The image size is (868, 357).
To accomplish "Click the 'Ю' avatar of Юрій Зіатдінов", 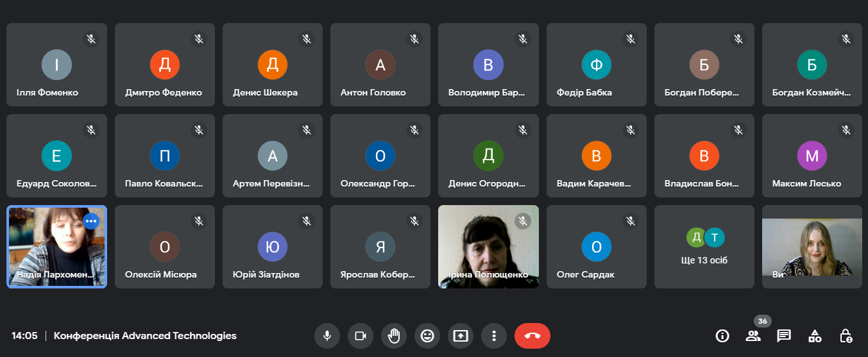I will tap(273, 247).
